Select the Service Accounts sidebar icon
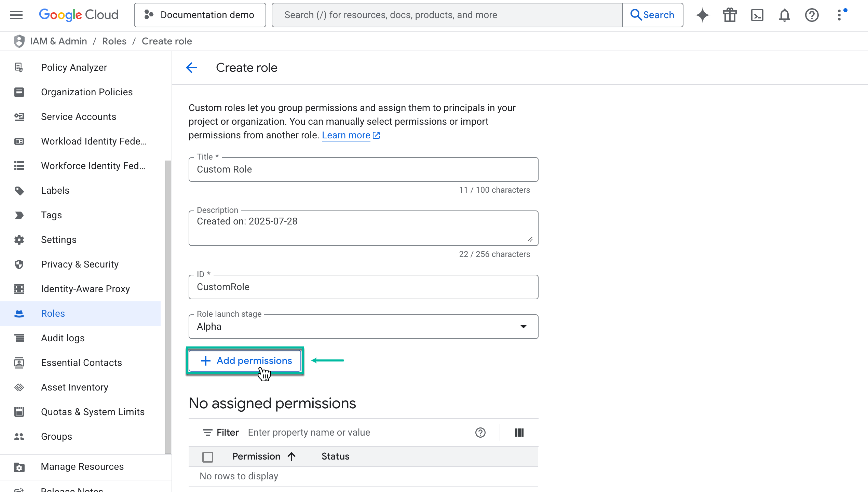 (19, 117)
